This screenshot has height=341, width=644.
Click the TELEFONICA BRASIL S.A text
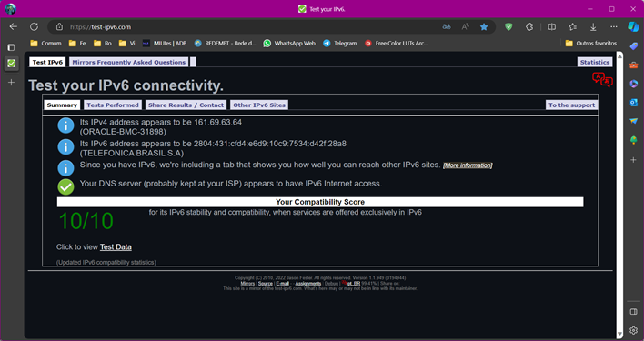click(x=132, y=154)
